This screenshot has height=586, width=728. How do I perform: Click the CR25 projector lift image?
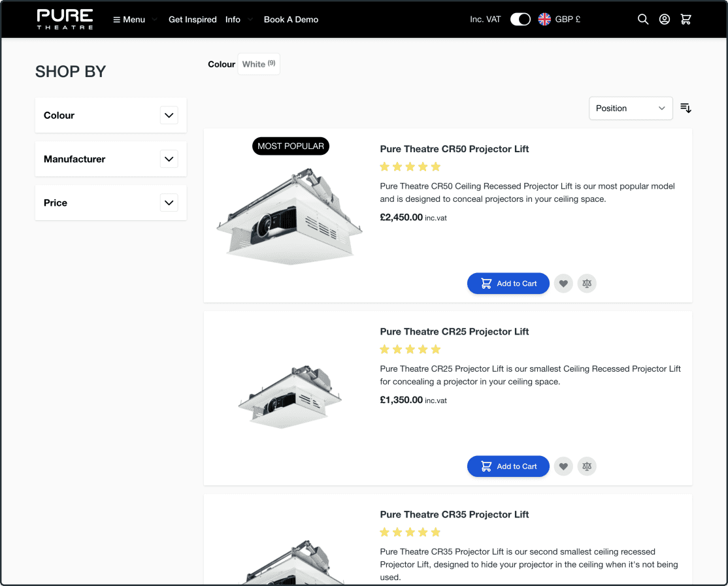point(290,397)
